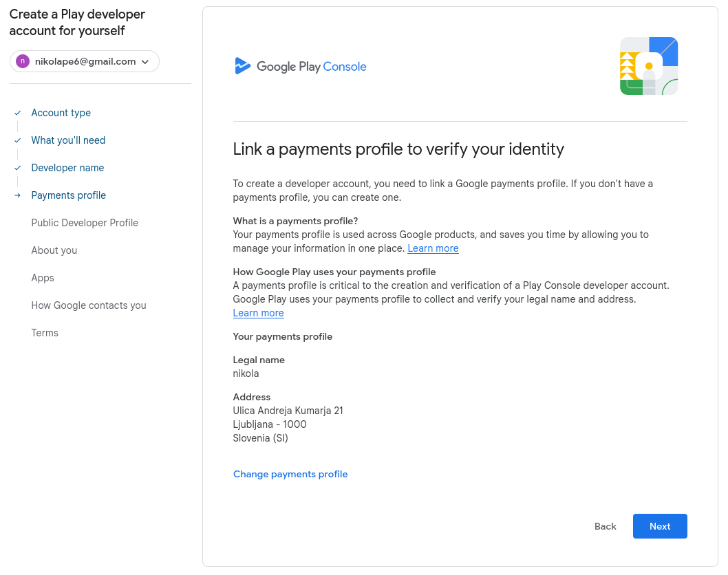
Task: Click Change payments profile link
Action: pos(290,474)
